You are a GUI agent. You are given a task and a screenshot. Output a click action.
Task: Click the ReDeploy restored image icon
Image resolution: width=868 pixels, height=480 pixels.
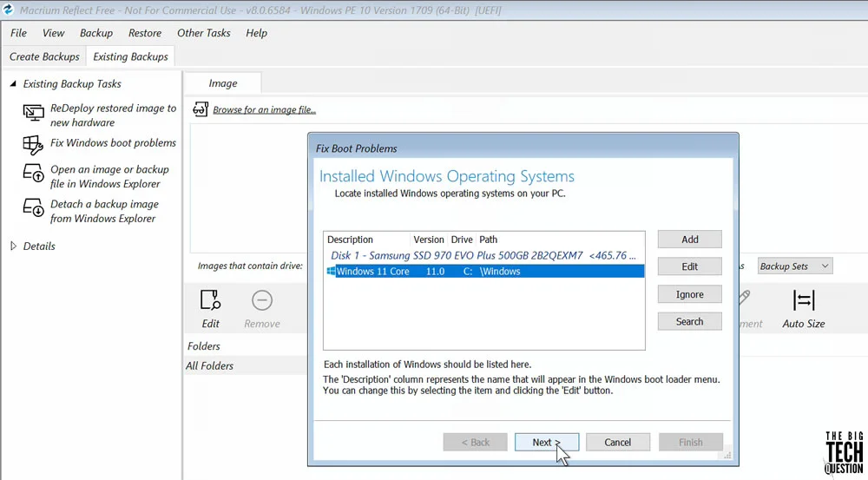click(x=33, y=113)
